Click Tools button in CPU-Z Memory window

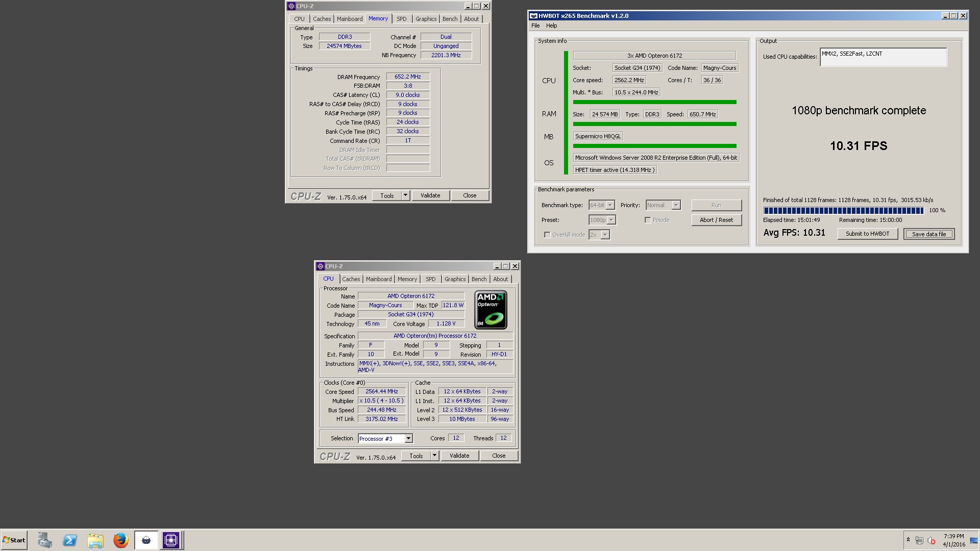point(387,195)
